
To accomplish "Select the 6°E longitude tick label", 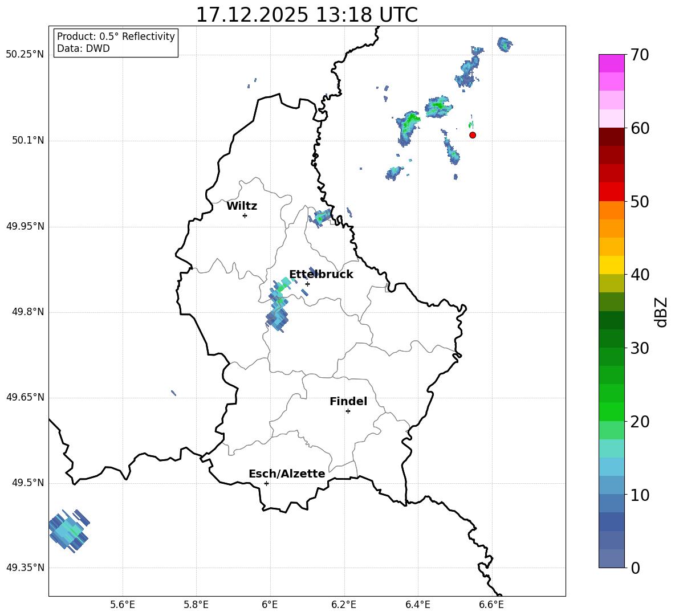I will [x=270, y=605].
